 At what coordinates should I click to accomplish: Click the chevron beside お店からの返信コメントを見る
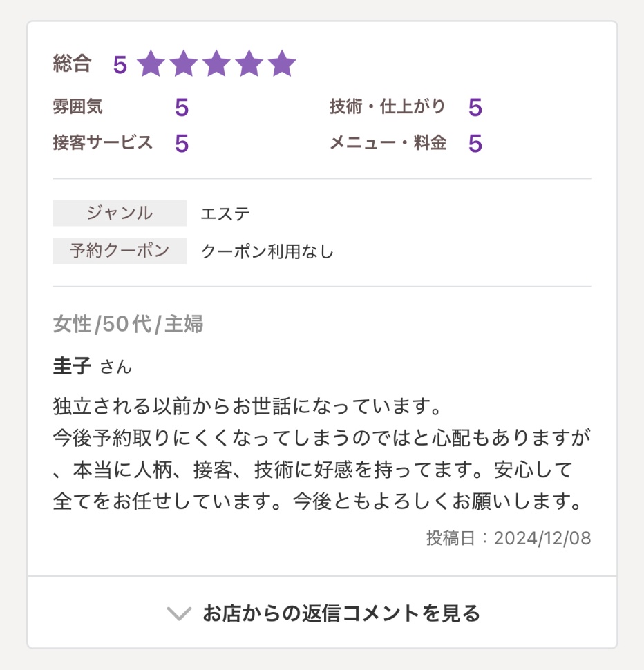click(179, 613)
